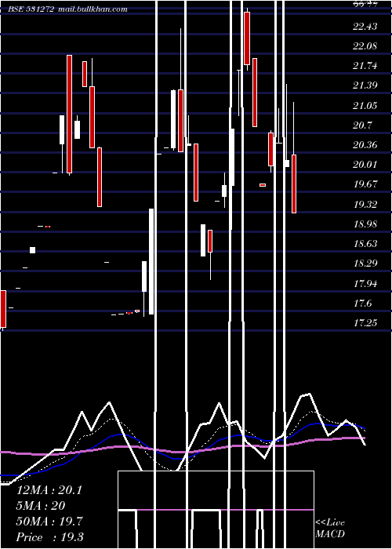
Task: Click the 21.05 price axis label
Action: point(365,105)
